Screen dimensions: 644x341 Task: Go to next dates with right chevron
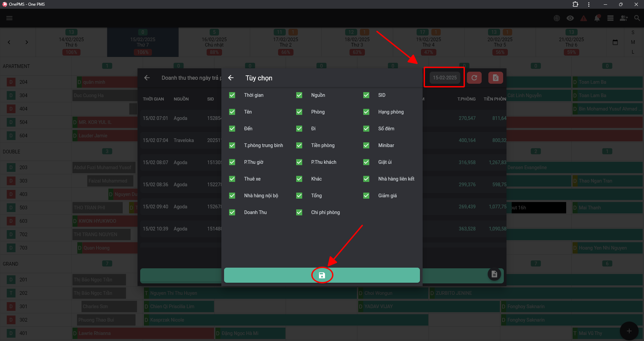click(x=27, y=42)
